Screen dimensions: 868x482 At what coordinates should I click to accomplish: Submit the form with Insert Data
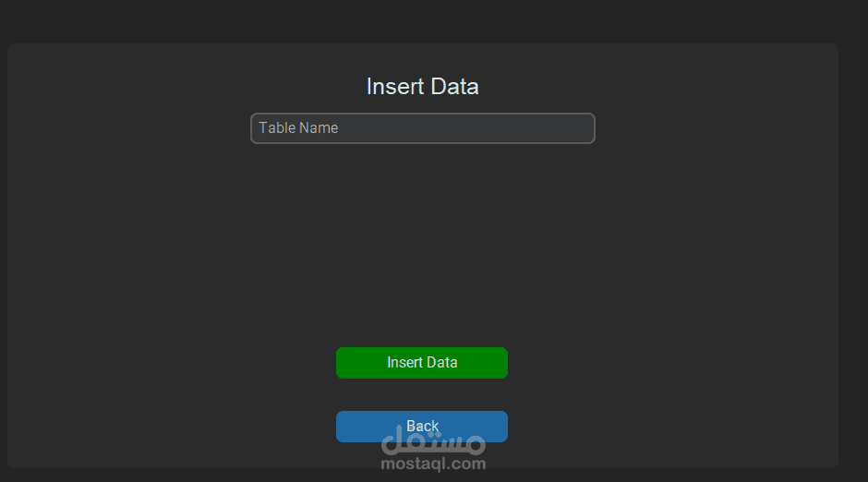pos(422,363)
